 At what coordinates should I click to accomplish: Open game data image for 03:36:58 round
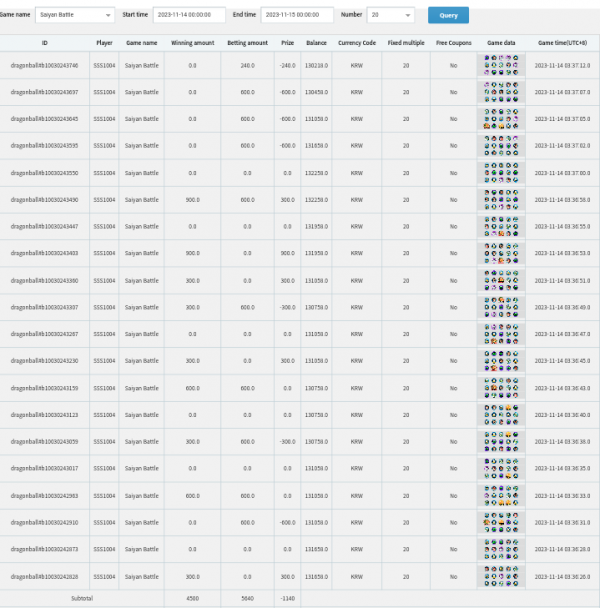[501, 199]
